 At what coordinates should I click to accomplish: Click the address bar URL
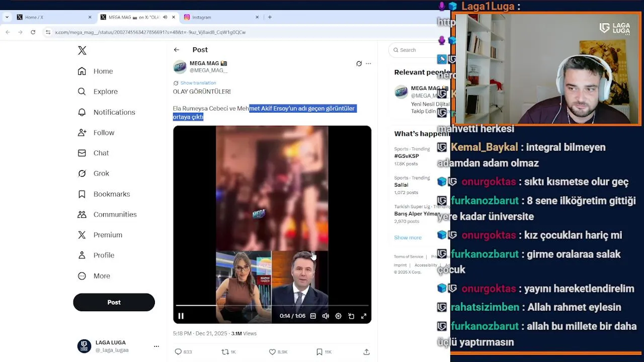150,32
